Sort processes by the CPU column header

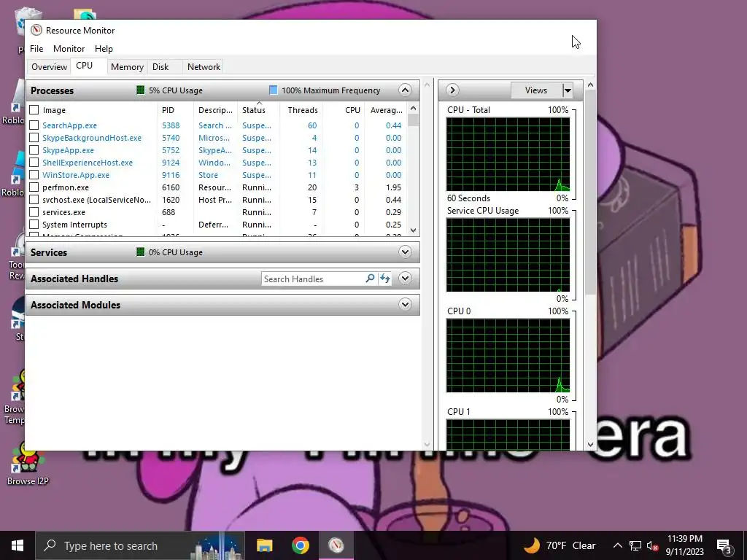[344, 110]
